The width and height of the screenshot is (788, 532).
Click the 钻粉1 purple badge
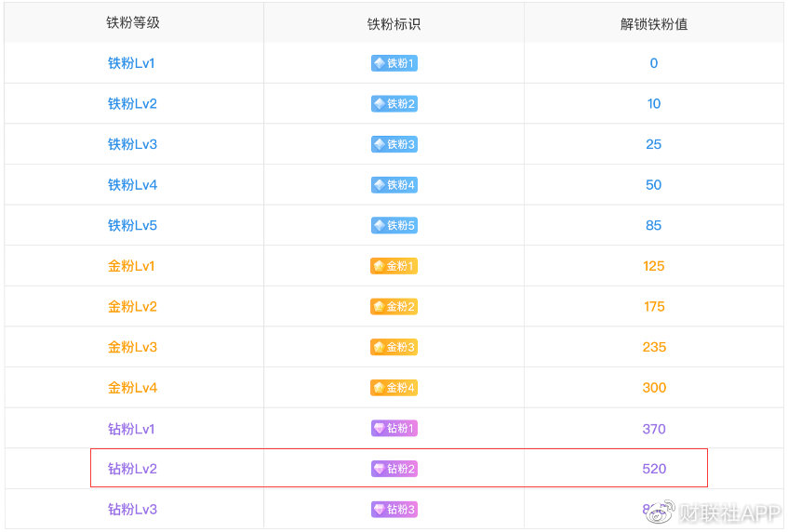pos(394,429)
